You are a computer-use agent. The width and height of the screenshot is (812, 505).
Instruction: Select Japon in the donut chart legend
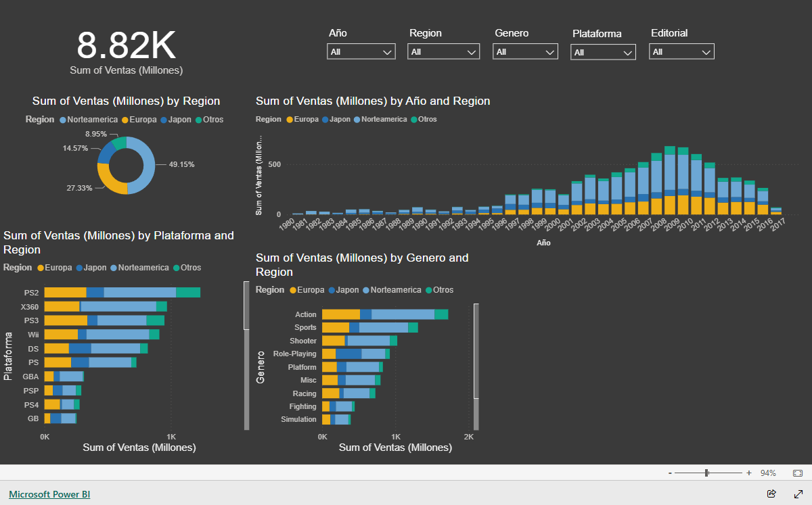[x=176, y=120]
